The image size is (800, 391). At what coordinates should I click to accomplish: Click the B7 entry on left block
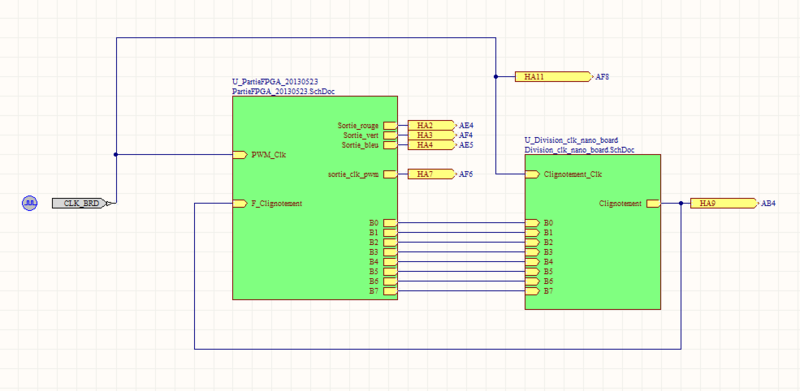pos(383,291)
